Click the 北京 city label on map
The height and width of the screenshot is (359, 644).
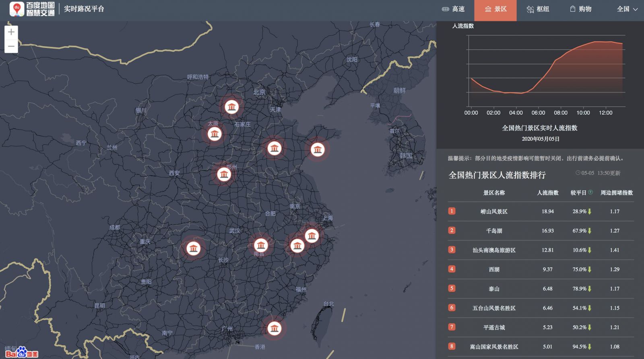pos(259,92)
